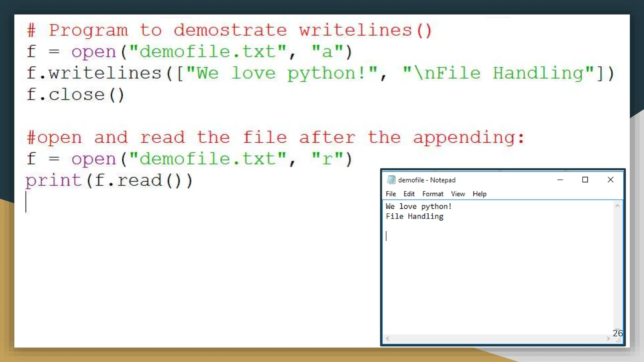Click the Notepad resize grip corner
This screenshot has width=644, height=362.
(x=619, y=340)
